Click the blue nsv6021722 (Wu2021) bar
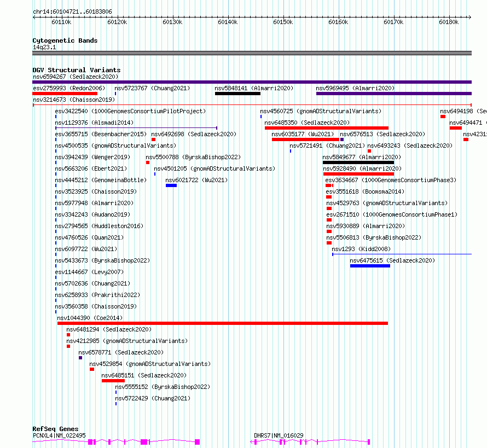Screen dimensions: 487x448 (171, 185)
